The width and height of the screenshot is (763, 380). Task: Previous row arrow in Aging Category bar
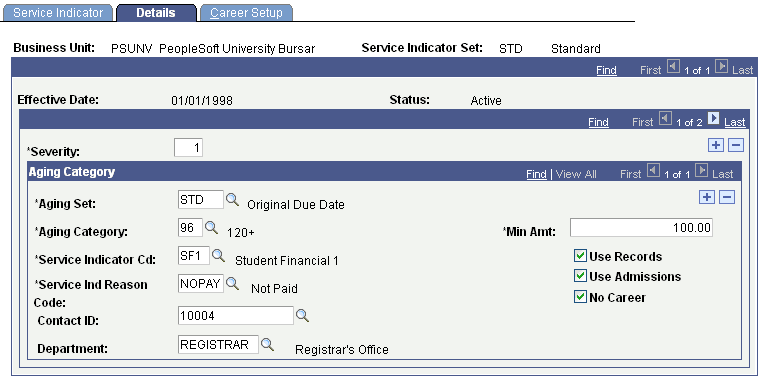[653, 170]
